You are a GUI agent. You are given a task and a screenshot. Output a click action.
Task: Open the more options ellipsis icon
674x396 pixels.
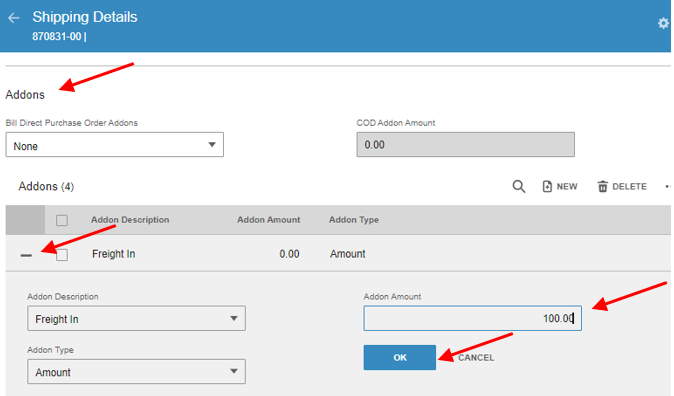[668, 187]
